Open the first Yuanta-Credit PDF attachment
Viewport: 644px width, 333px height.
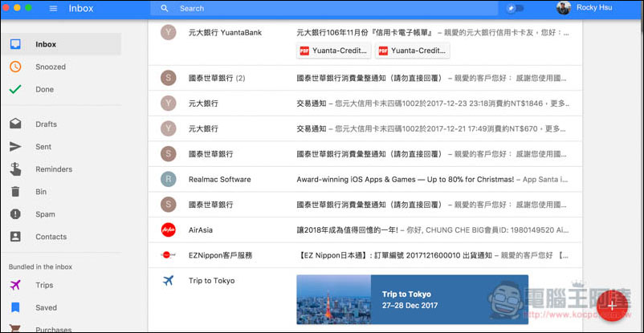point(333,51)
